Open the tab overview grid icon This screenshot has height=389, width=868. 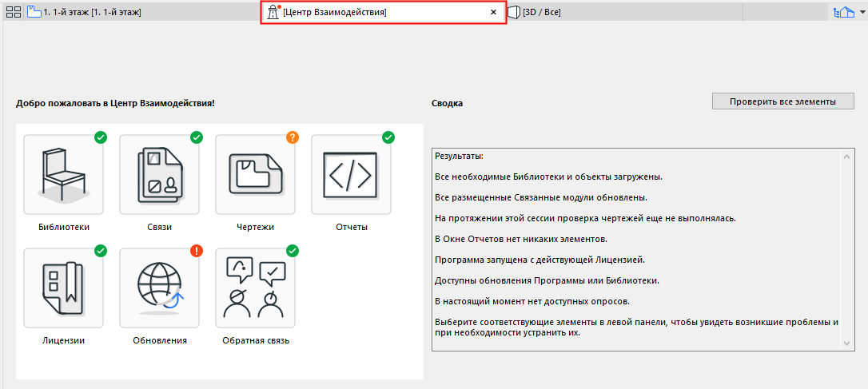point(14,12)
